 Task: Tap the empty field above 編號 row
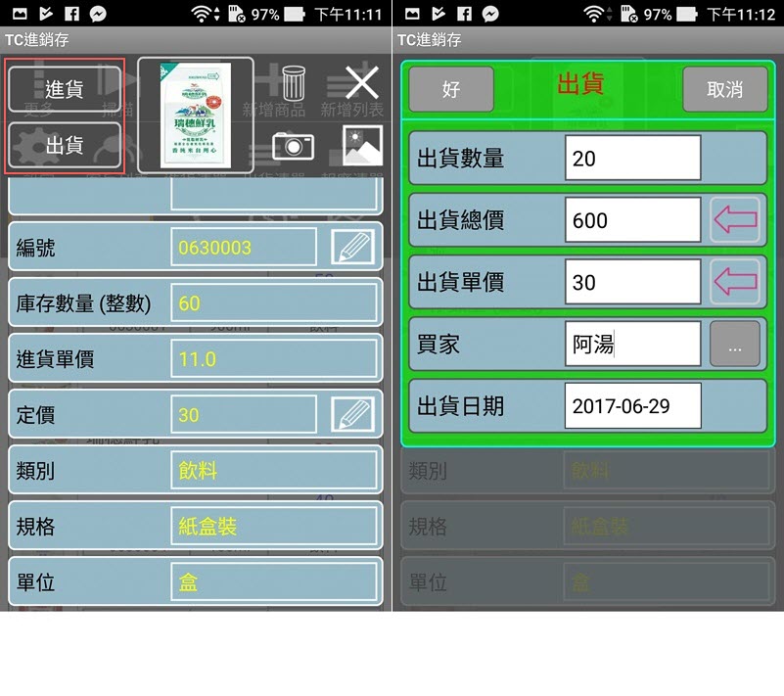click(x=273, y=194)
